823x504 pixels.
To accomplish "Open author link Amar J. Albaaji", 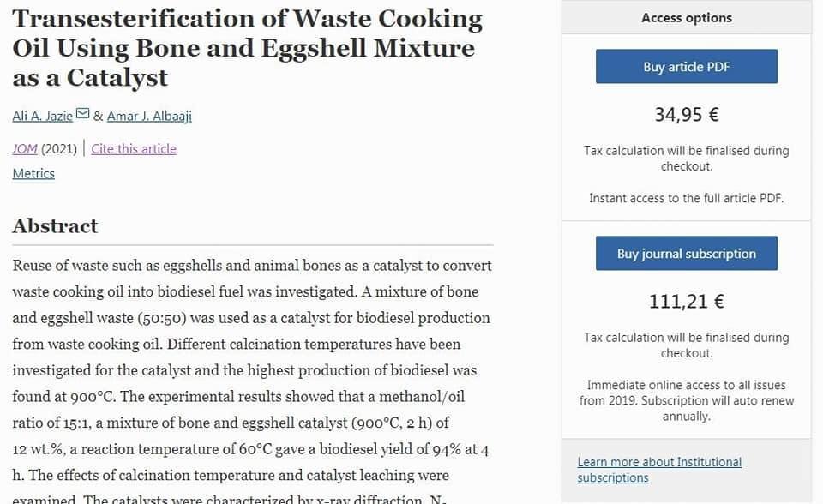I will (149, 116).
